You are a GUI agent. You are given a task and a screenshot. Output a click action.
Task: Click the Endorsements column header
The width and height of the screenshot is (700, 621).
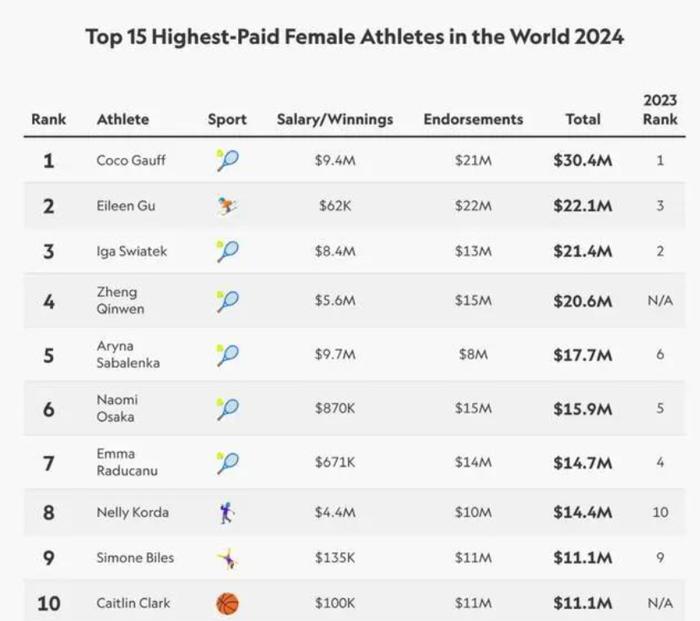coord(473,119)
